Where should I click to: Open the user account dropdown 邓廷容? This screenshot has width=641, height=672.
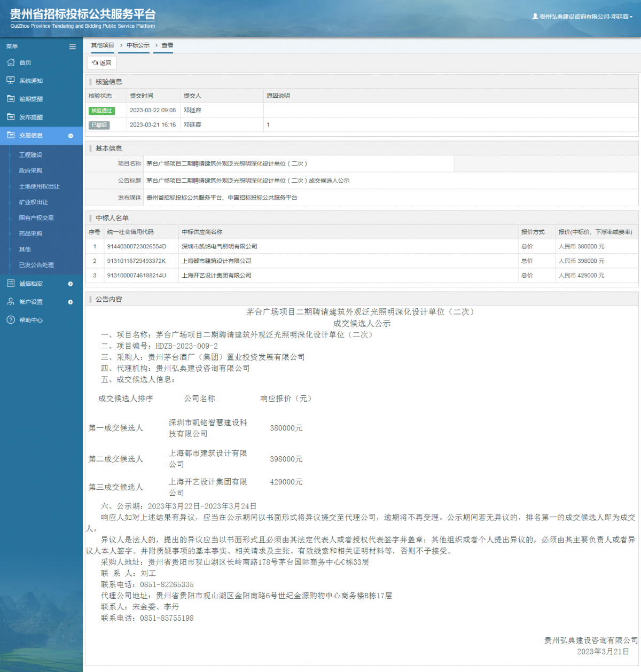coord(582,17)
